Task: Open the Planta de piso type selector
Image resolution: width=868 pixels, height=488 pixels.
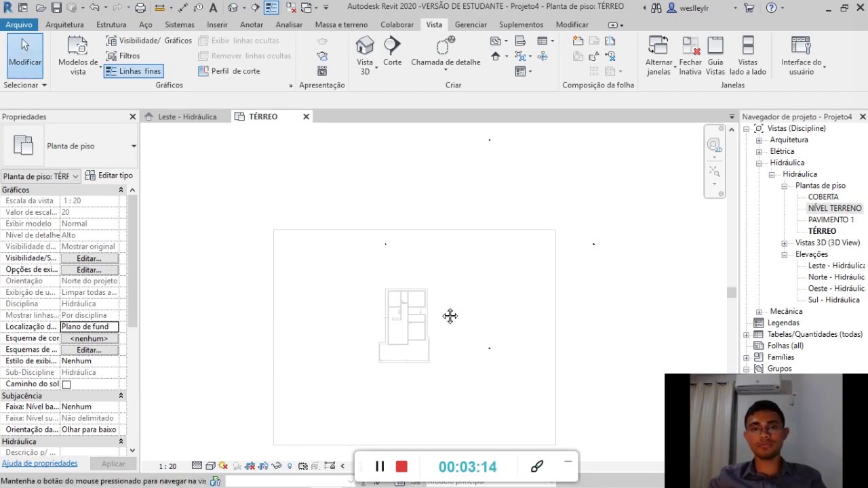Action: click(69, 146)
